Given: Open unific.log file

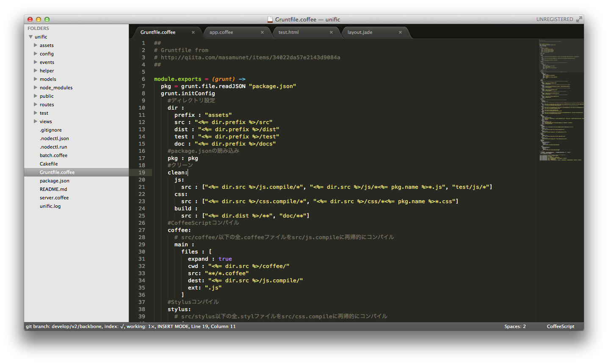Looking at the screenshot, I should tap(50, 206).
